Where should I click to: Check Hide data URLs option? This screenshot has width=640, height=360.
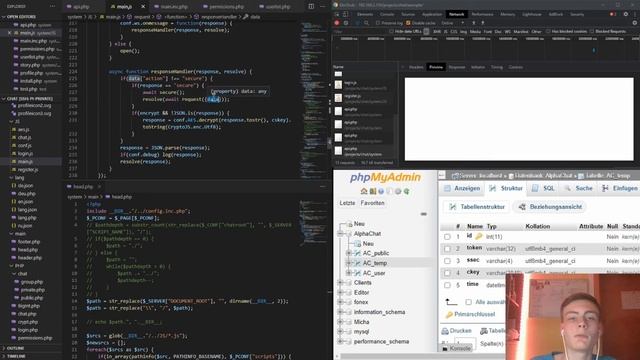391,31
